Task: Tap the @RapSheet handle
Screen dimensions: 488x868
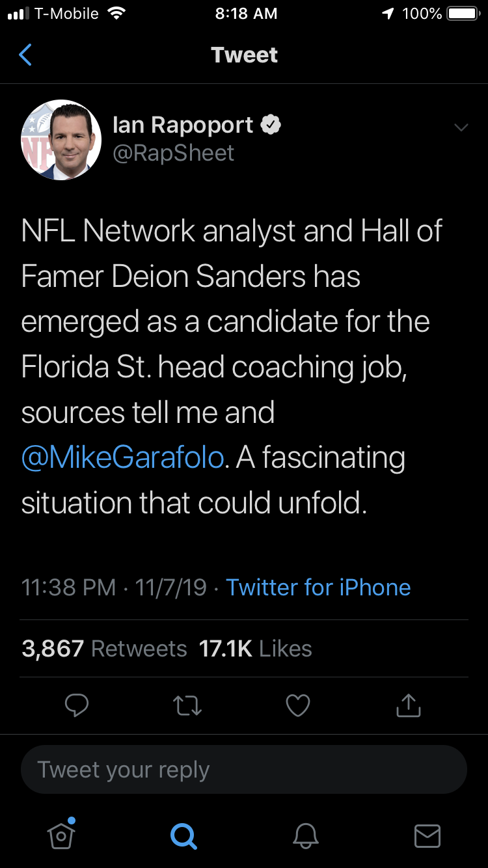Action: (x=173, y=154)
